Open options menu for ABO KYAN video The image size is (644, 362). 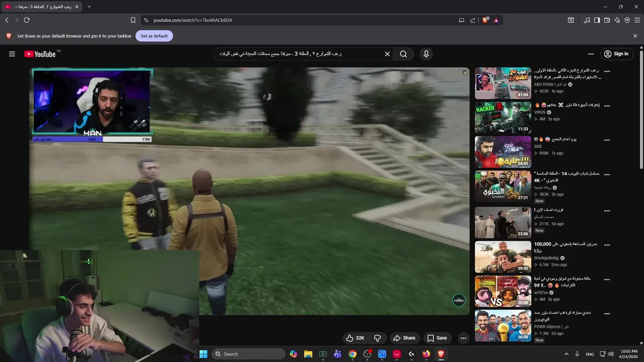pos(607,72)
